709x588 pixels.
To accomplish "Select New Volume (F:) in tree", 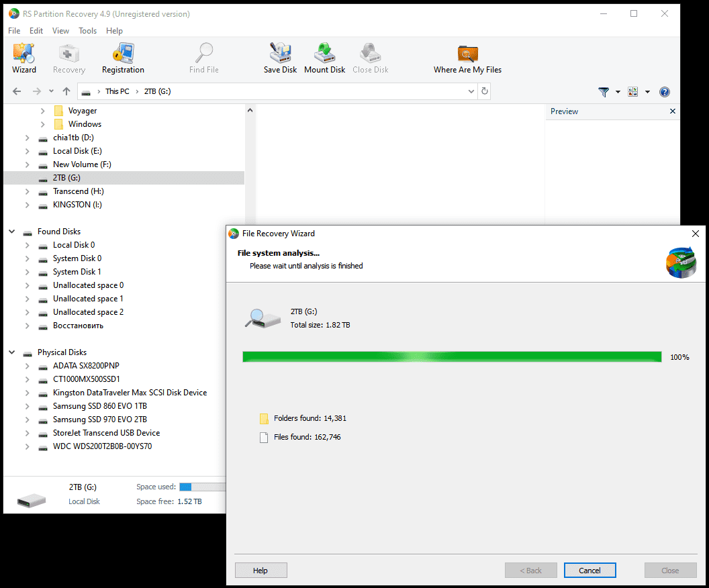I will [82, 164].
